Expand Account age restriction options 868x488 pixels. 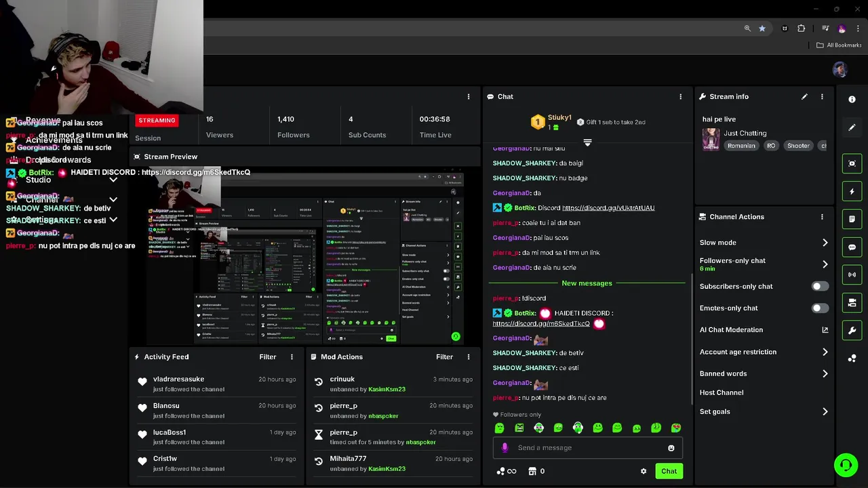click(x=825, y=352)
